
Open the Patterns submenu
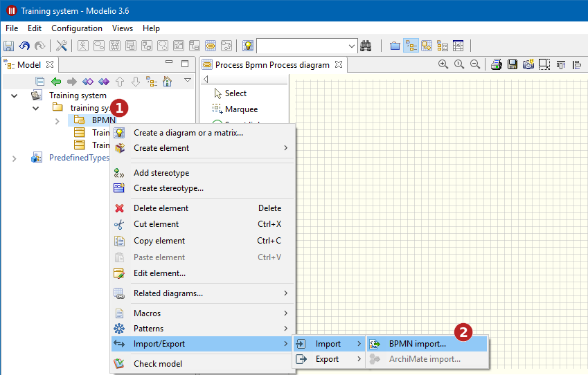[x=202, y=329]
